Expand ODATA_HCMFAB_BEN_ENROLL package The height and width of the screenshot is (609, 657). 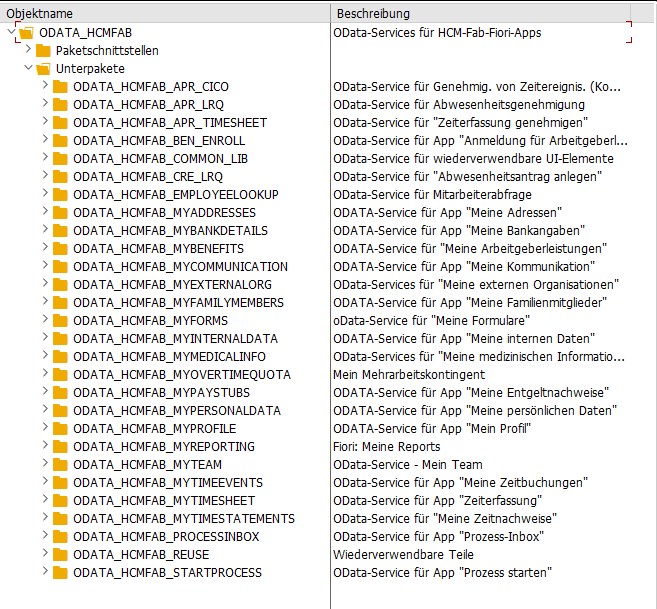tap(45, 140)
